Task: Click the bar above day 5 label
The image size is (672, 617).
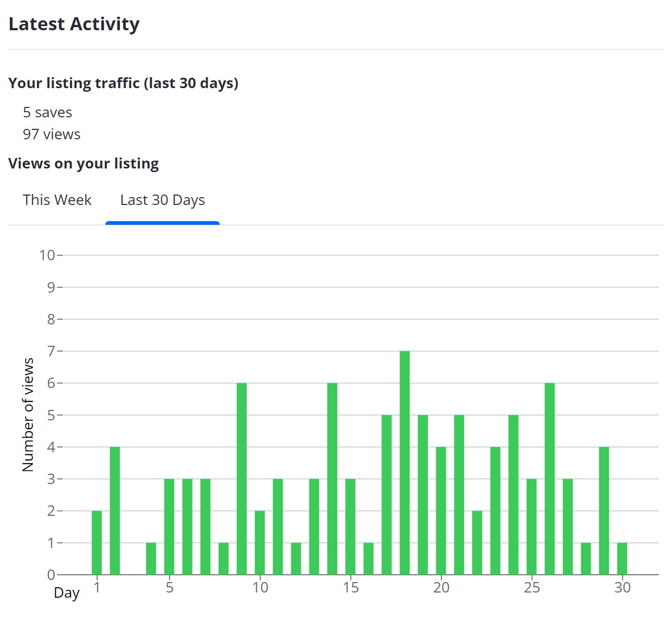Action: coord(170,527)
